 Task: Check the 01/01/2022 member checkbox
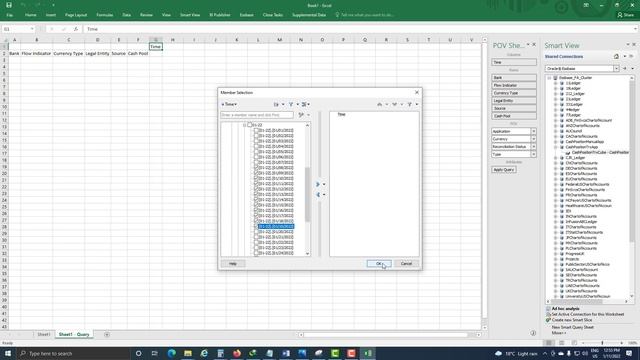[256, 130]
